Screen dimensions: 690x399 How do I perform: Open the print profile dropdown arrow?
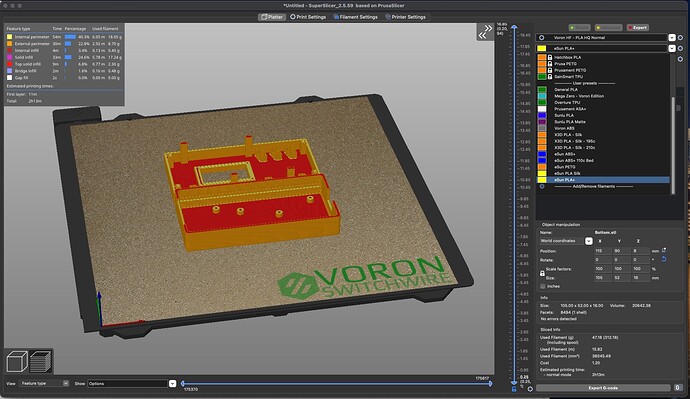click(672, 38)
